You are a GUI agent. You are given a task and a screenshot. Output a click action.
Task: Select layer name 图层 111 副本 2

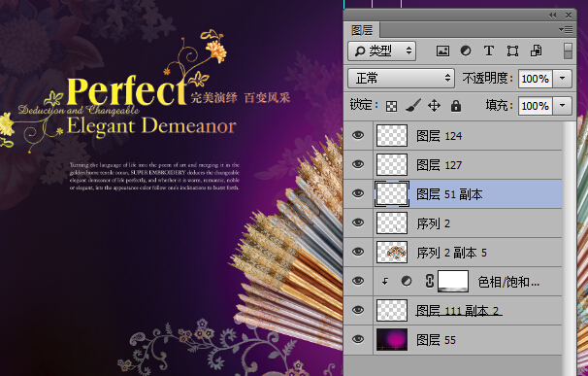(458, 311)
